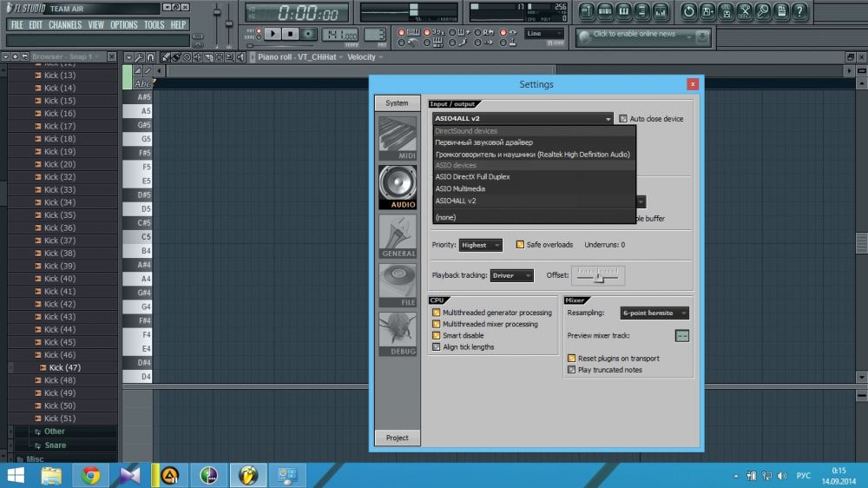Open the ASIO4ALL v2 device dropdown
Viewport: 868px width, 488px height.
[x=523, y=119]
